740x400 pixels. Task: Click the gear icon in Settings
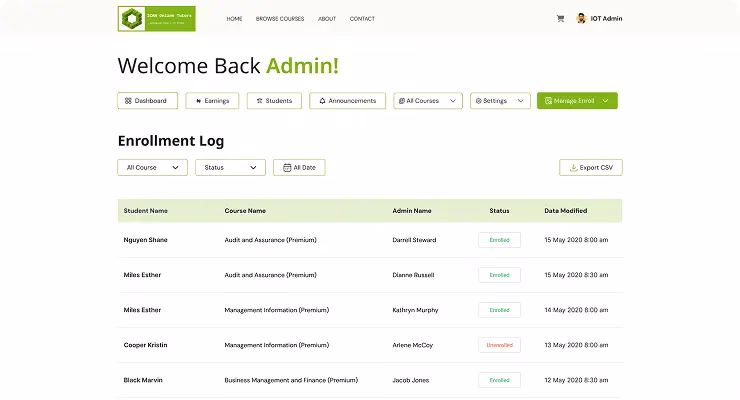pos(479,101)
